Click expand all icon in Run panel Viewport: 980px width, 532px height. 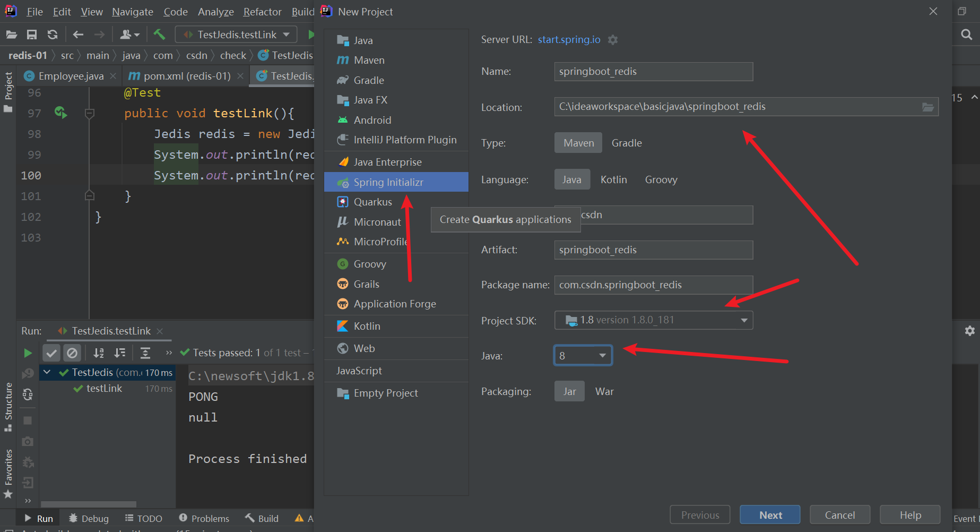click(x=145, y=353)
